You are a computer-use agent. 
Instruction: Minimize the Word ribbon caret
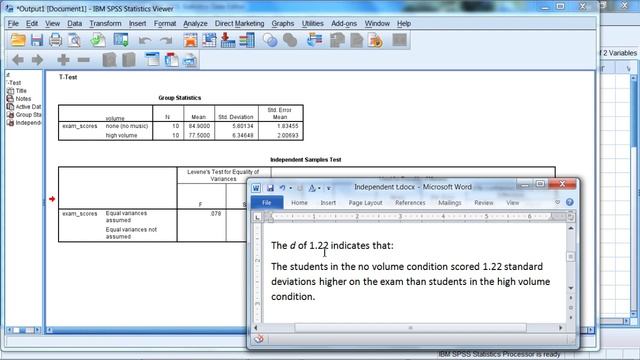(x=558, y=202)
